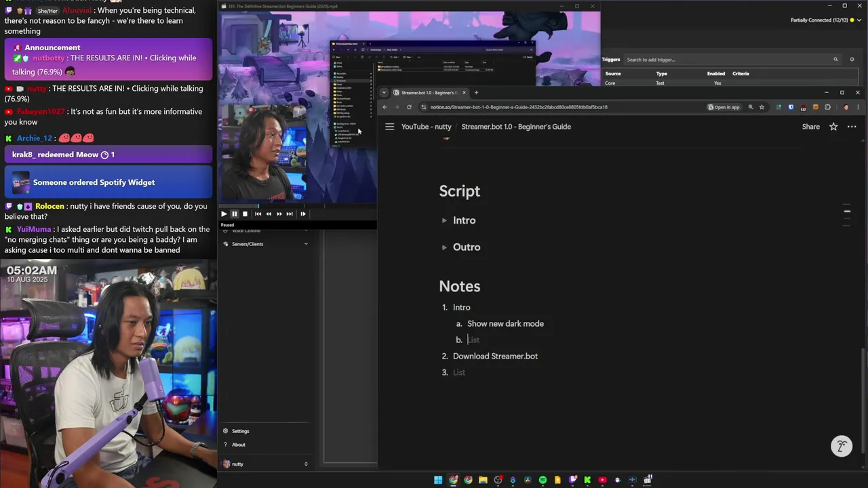Open the Bitwarden shield extension icon
The height and width of the screenshot is (488, 868).
(x=791, y=107)
